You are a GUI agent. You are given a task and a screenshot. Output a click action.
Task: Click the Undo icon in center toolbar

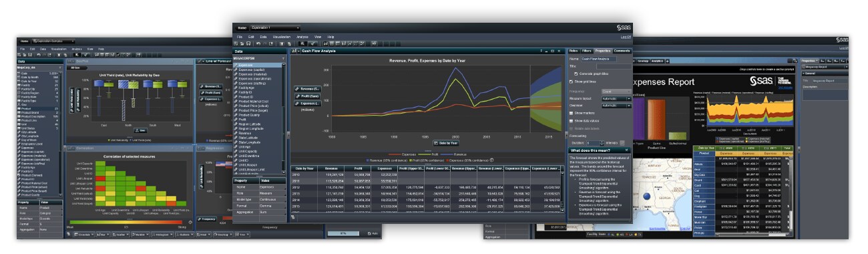coord(258,43)
